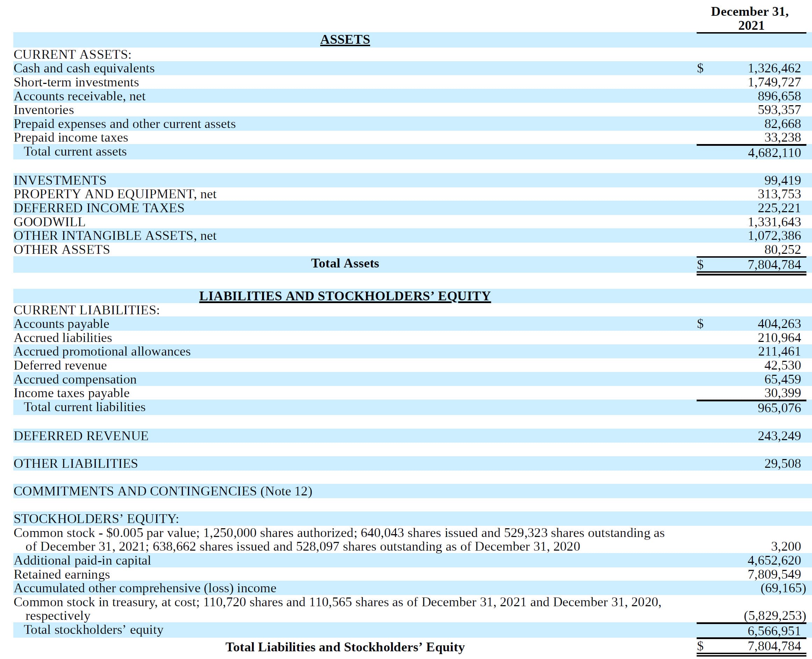Select the Accounts payable row

click(x=61, y=324)
